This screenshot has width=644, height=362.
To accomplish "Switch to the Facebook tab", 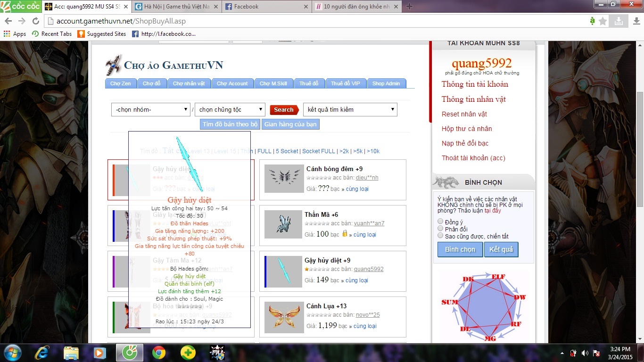I will 267,7.
